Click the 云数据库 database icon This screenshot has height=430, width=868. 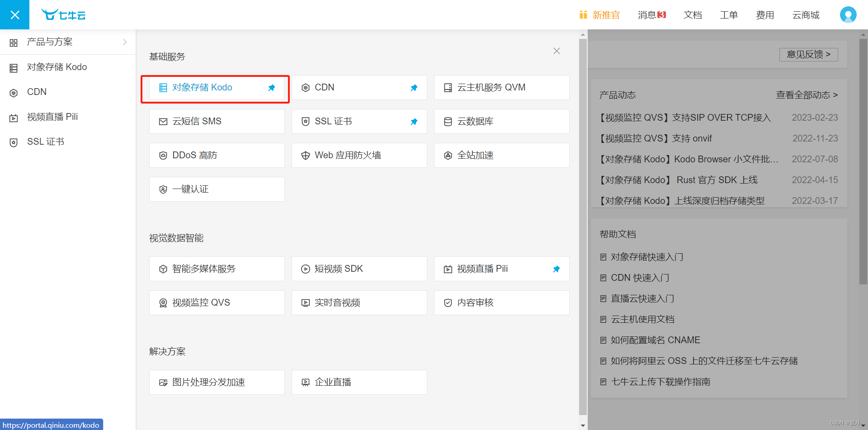tap(448, 122)
